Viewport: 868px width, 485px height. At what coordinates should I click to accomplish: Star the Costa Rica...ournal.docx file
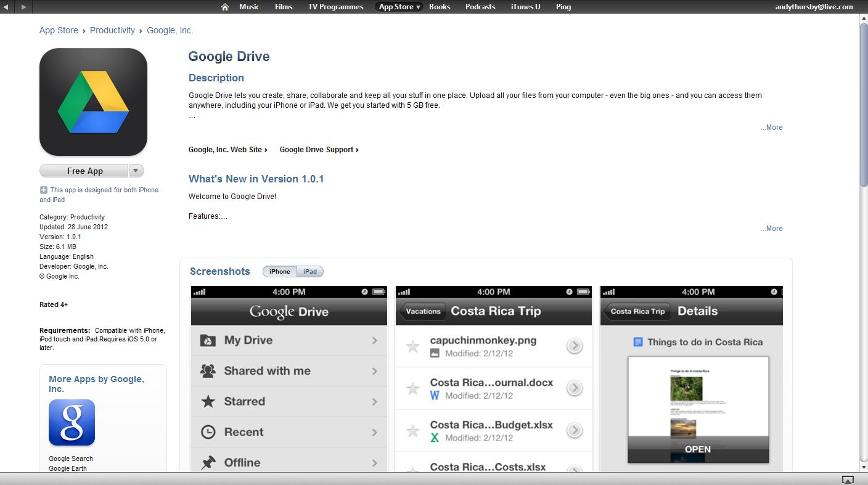(412, 389)
